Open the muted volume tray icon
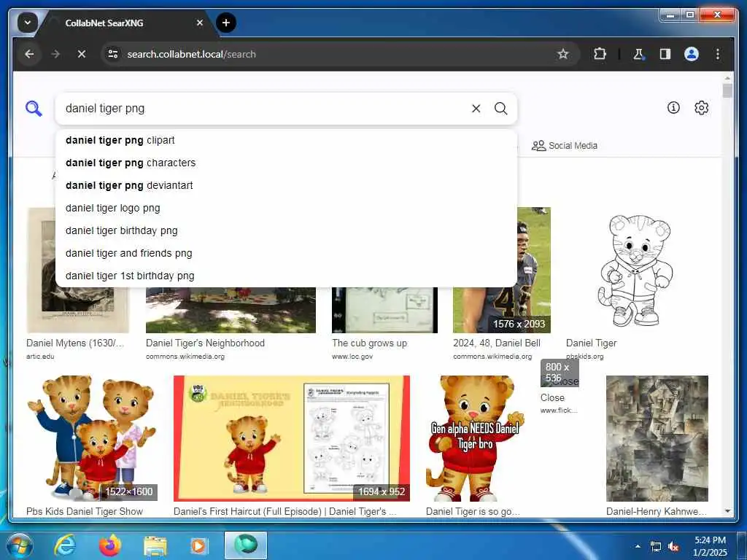This screenshot has height=560, width=747. (673, 547)
